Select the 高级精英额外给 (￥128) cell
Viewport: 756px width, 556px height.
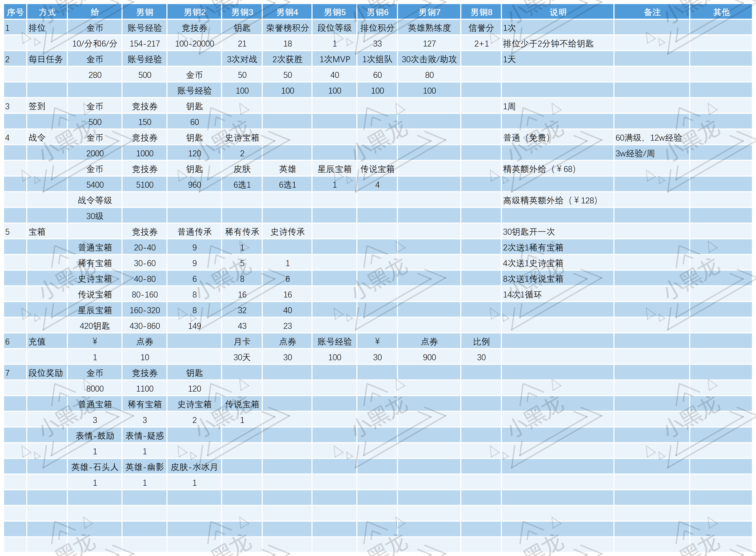(x=550, y=201)
